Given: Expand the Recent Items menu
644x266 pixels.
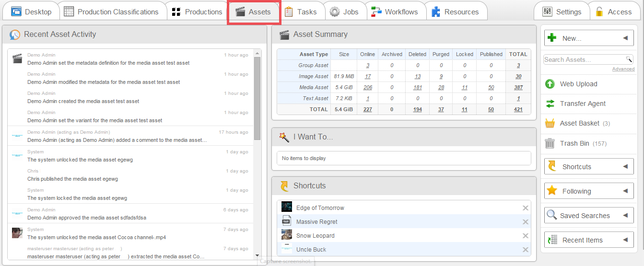Looking at the screenshot, I should [x=625, y=240].
